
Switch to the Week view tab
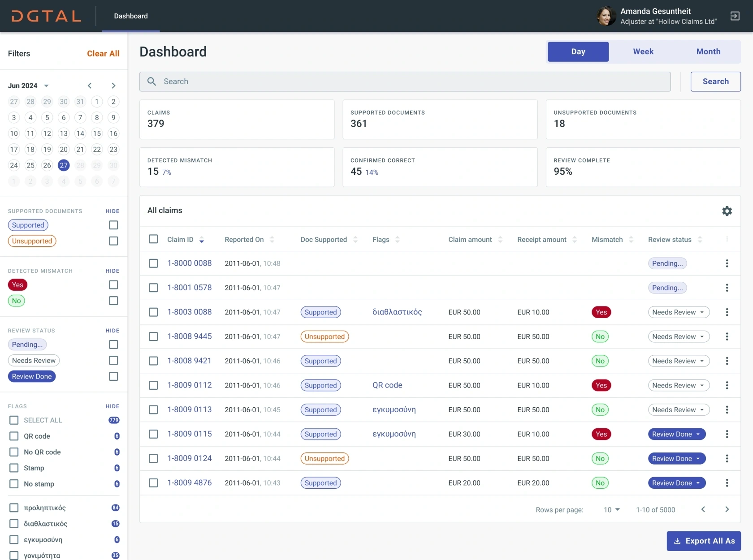point(643,52)
